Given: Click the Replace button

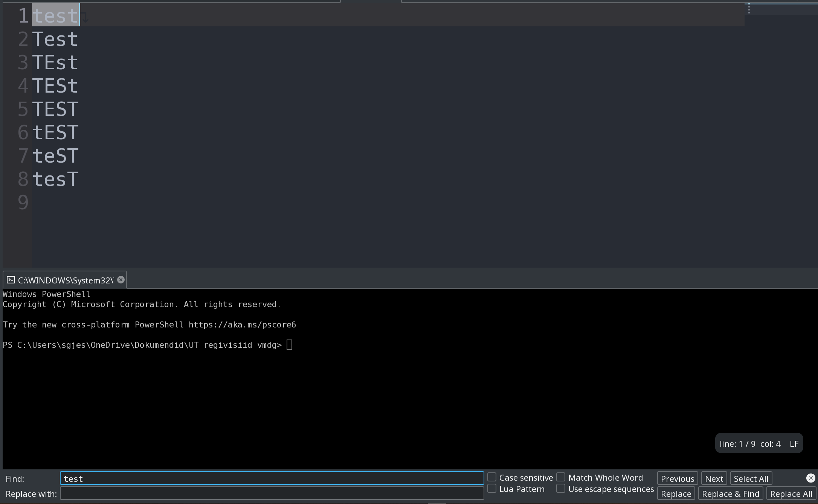Looking at the screenshot, I should (x=676, y=493).
